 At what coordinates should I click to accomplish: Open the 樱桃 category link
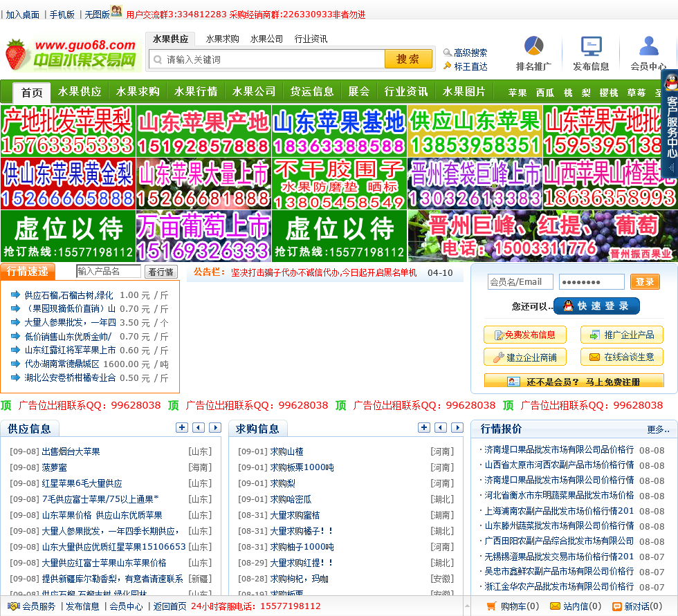pyautogui.click(x=608, y=93)
